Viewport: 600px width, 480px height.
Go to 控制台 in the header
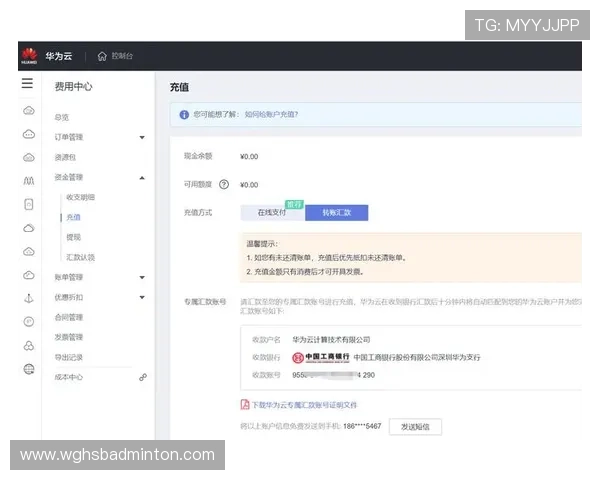[122, 56]
